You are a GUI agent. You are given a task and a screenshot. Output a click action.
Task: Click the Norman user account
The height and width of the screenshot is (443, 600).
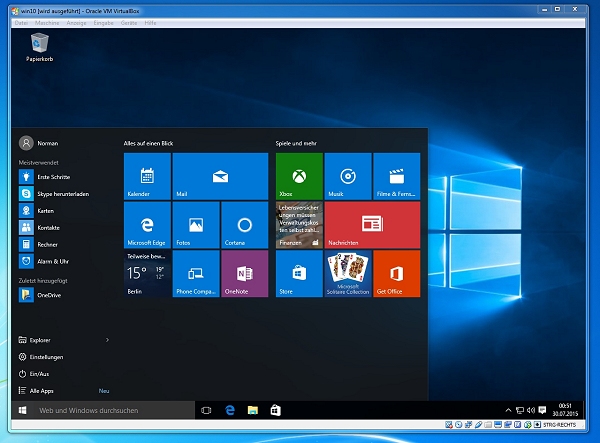pyautogui.click(x=39, y=143)
